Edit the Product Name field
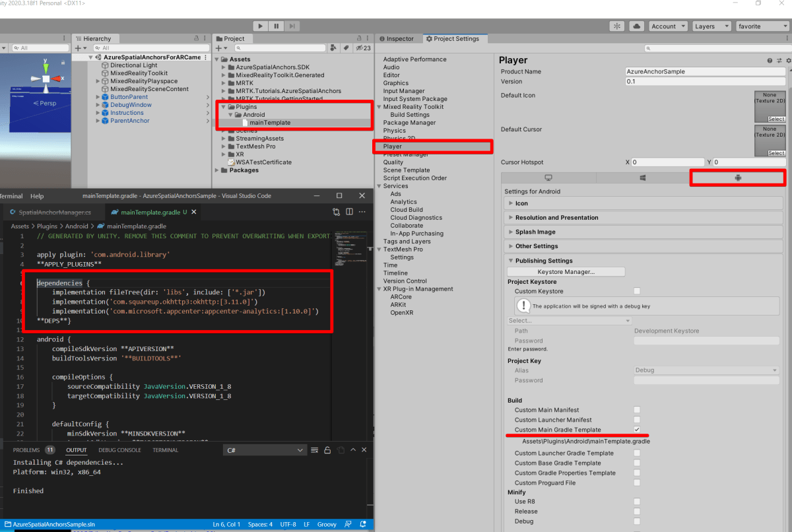The image size is (792, 532). 704,71
